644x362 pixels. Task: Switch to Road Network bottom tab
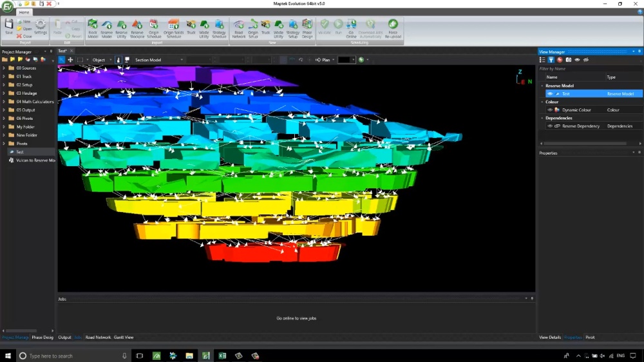coord(98,338)
